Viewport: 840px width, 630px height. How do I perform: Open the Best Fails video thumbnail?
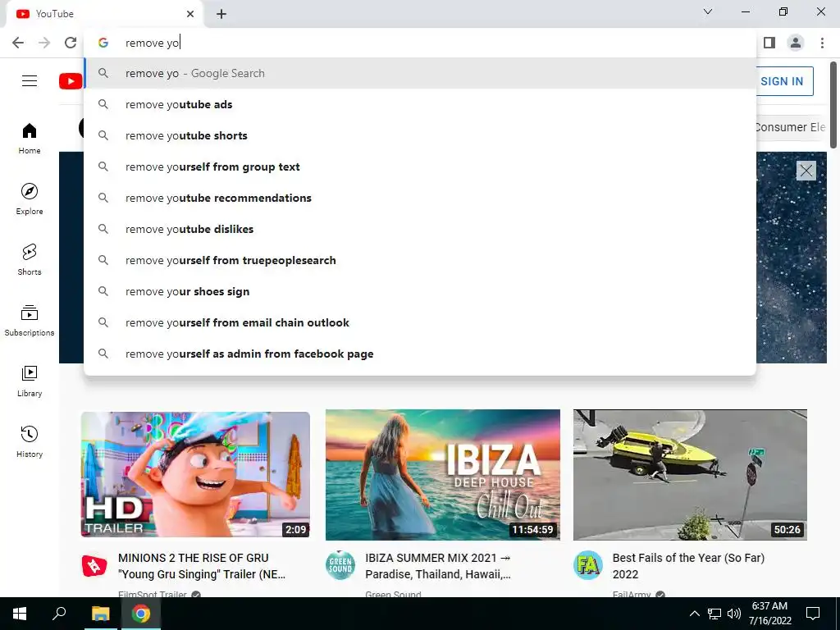(x=690, y=475)
